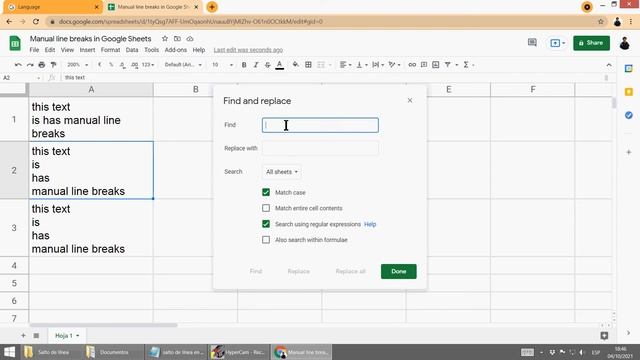Apply bold formatting

tap(244, 65)
